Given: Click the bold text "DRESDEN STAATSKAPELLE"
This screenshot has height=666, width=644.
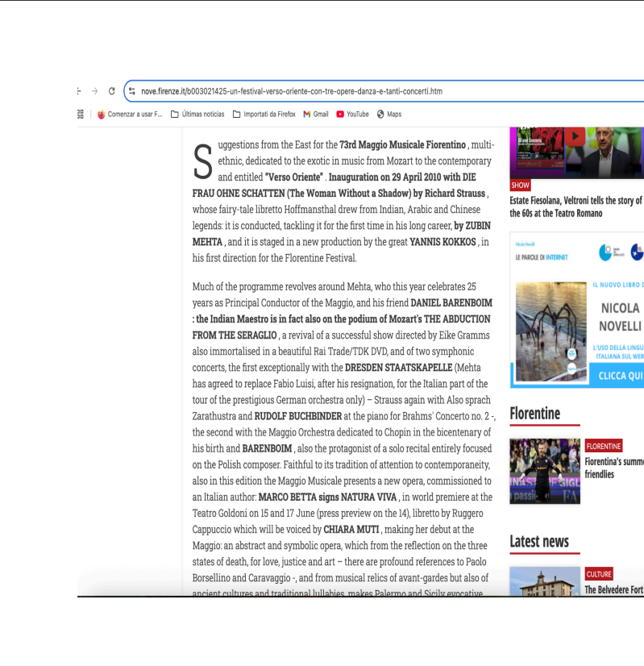Looking at the screenshot, I should pyautogui.click(x=399, y=368).
